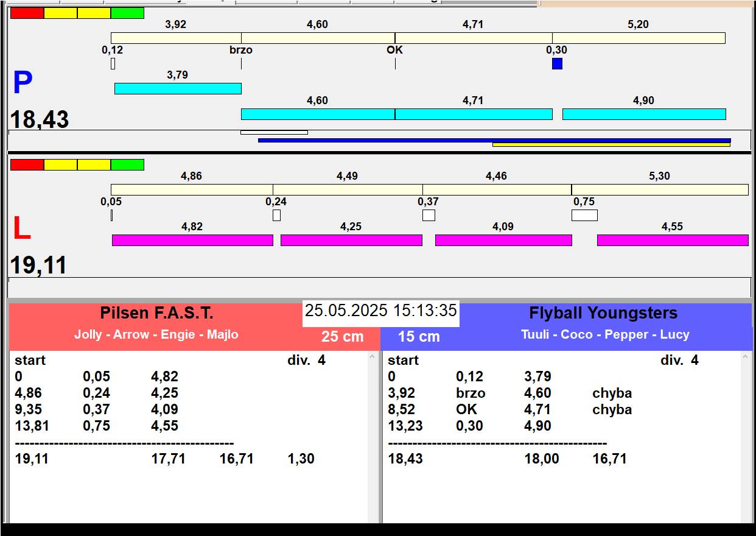This screenshot has width=756, height=536.
Task: Click the cyan bar labeled 3,79
Action: pyautogui.click(x=178, y=88)
